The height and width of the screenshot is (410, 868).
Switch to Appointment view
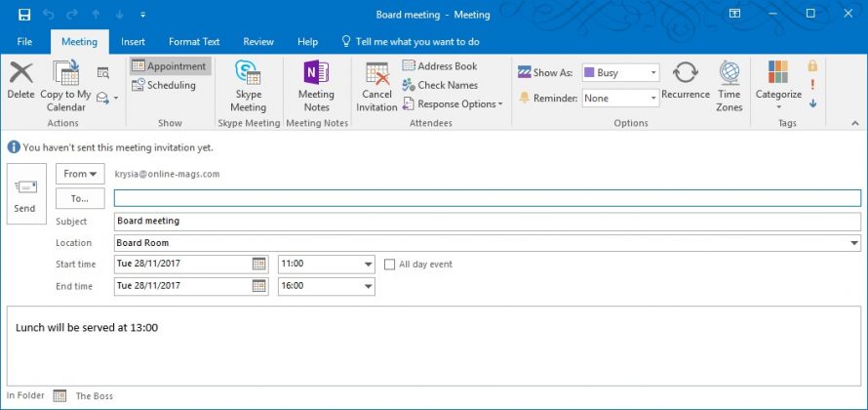tap(171, 66)
